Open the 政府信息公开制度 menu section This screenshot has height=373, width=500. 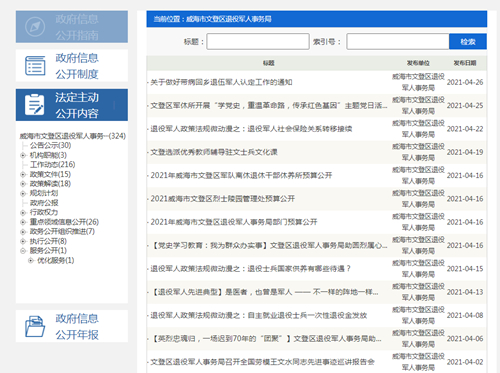tap(72, 66)
